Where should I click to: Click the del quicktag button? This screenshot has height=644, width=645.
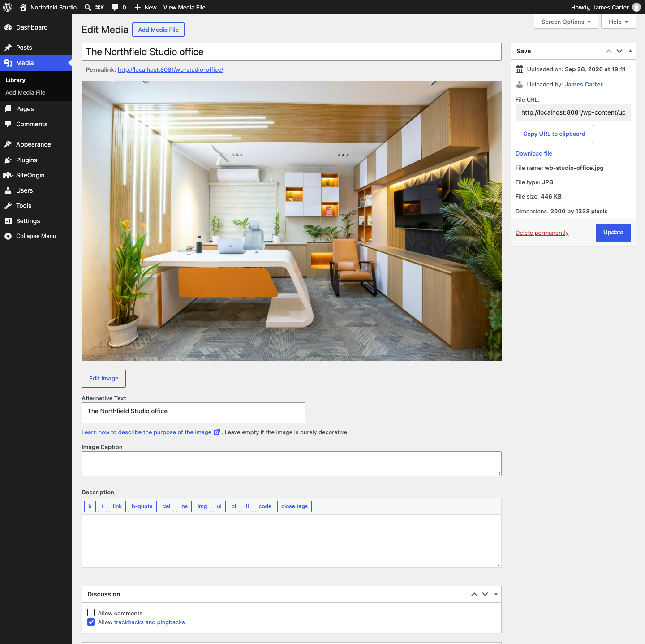click(x=166, y=506)
